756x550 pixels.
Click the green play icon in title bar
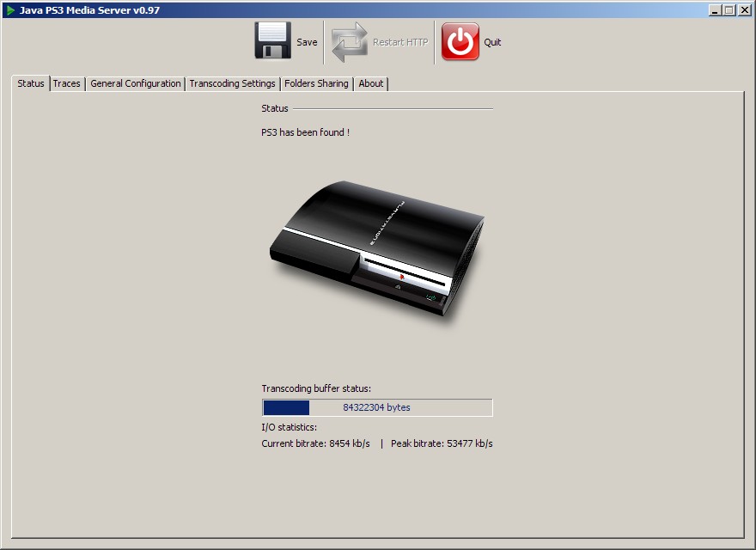coord(10,10)
